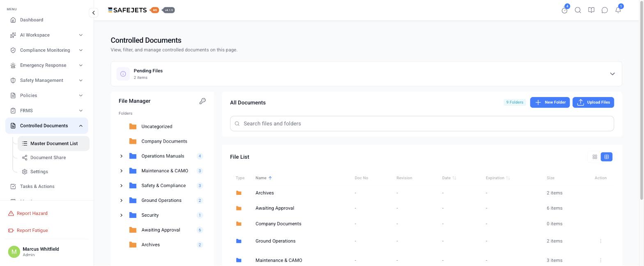Select Security folder label in tree
Viewport: 644px width, 266px height.
150,215
